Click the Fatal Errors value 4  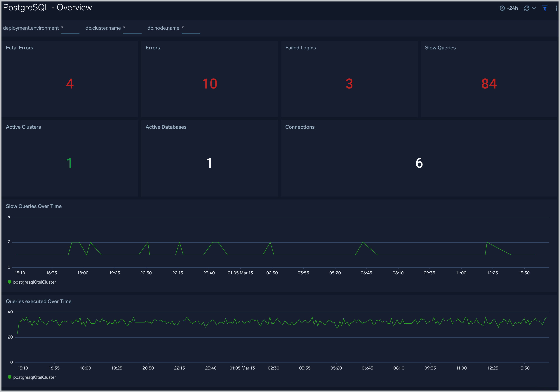pyautogui.click(x=70, y=84)
